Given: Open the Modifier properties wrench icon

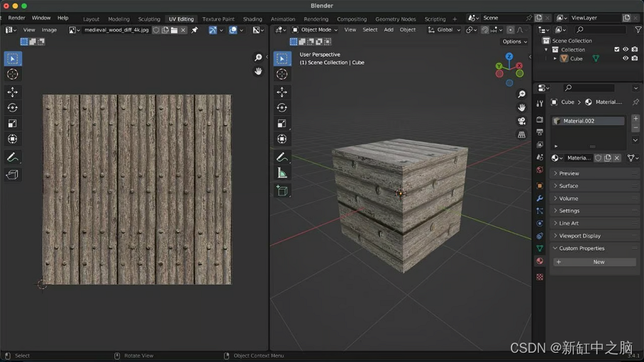Looking at the screenshot, I should point(540,198).
